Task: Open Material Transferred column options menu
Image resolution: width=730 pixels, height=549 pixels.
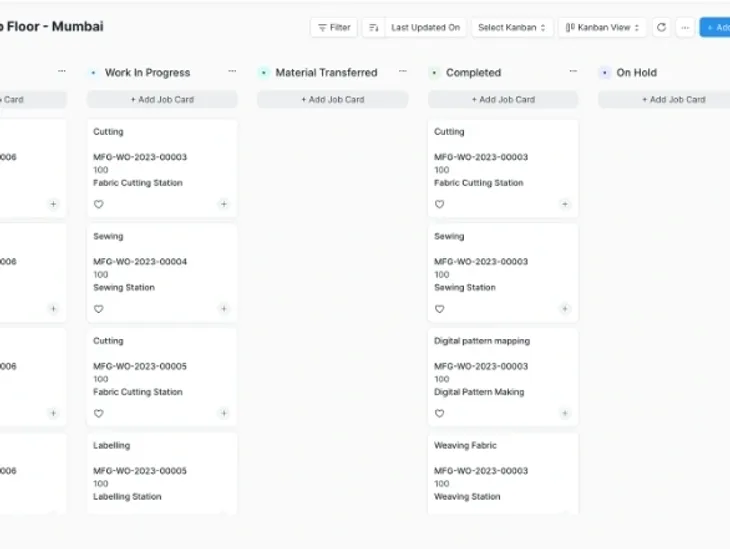Action: click(403, 71)
